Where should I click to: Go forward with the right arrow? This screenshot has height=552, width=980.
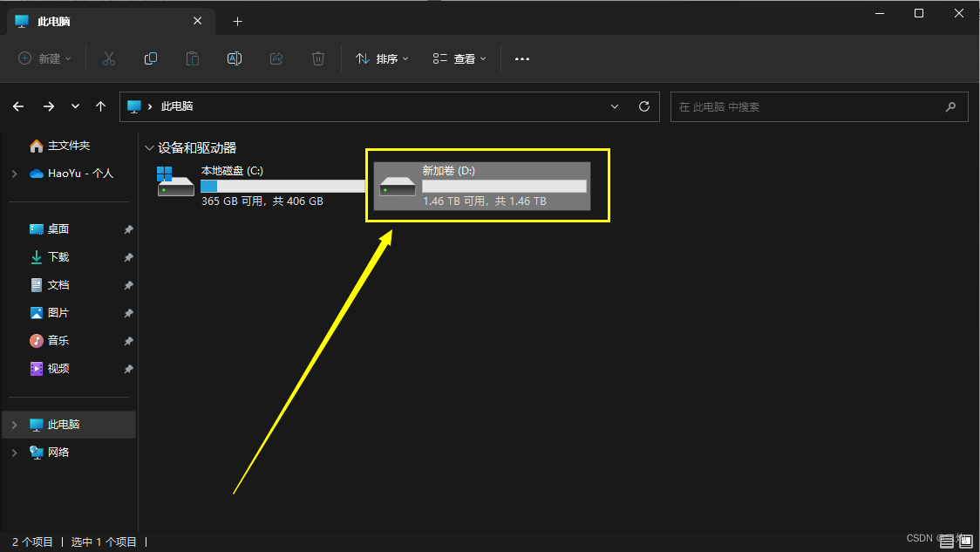coord(49,106)
